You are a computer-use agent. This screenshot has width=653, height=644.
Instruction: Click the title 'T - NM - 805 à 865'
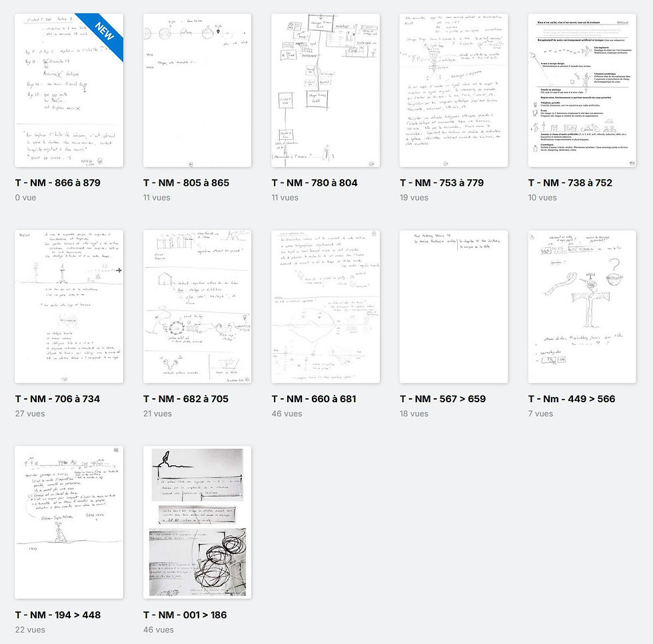186,182
